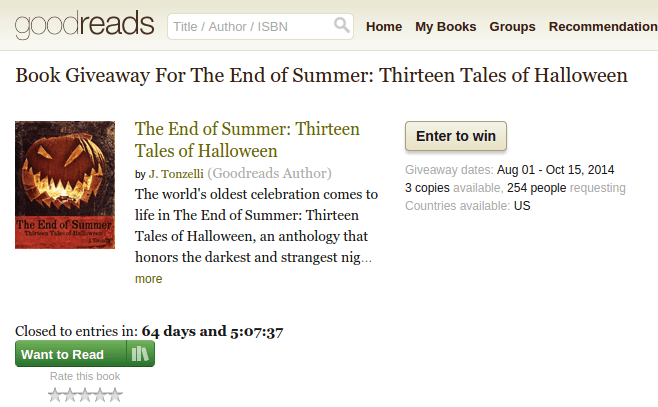Open My Books from the navigation
658x407 pixels.
point(445,26)
